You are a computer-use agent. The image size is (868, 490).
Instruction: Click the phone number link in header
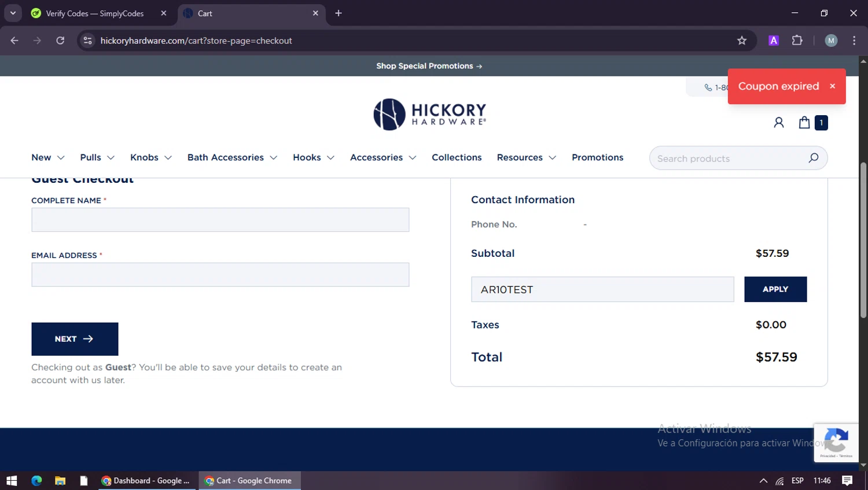[716, 87]
